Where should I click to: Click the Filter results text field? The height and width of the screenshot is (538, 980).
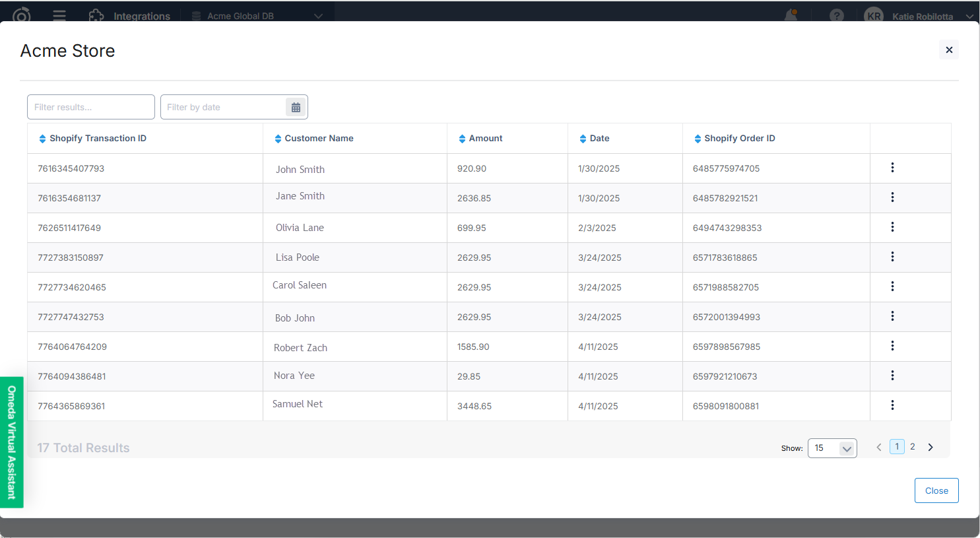point(91,108)
